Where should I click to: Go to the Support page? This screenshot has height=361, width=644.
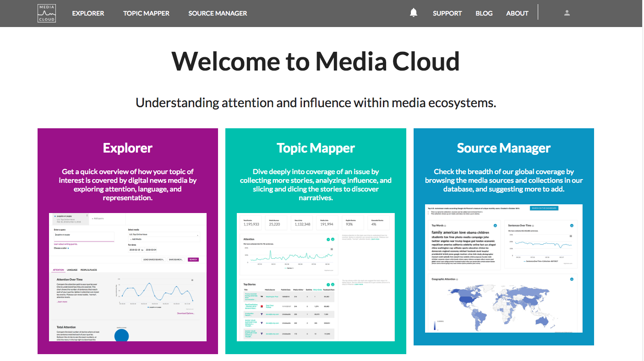(447, 13)
